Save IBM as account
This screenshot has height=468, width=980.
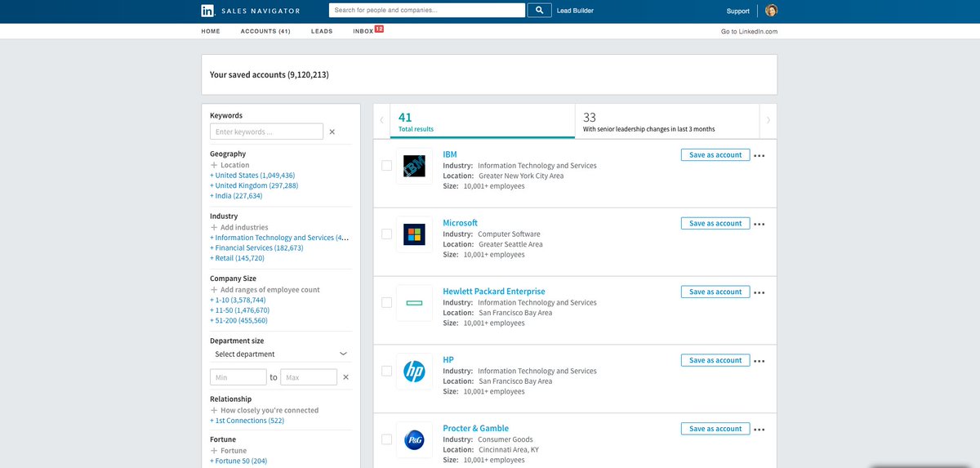(715, 154)
